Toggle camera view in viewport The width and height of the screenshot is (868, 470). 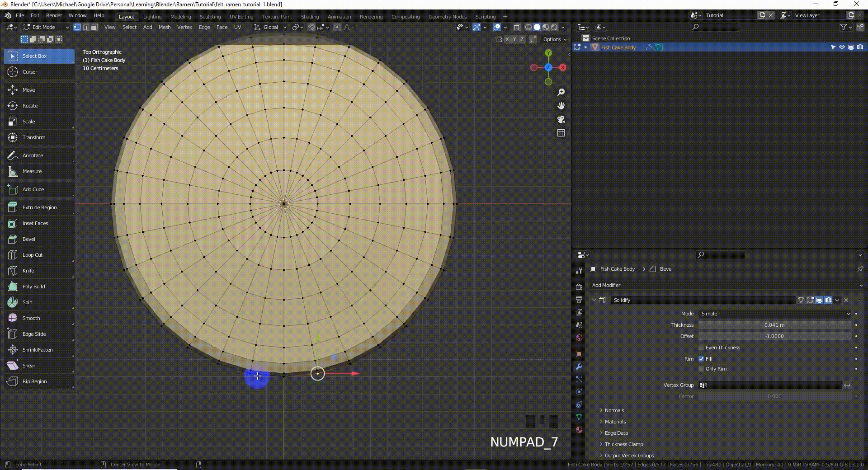click(561, 119)
